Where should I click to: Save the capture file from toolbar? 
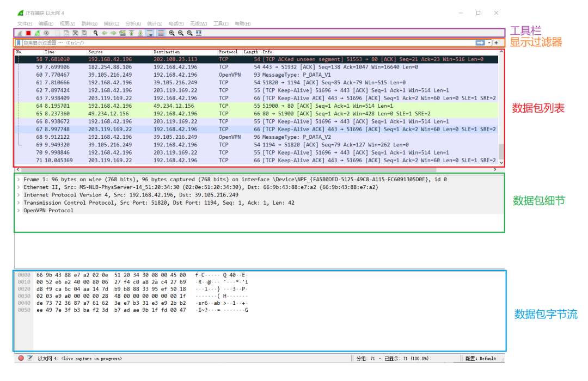click(66, 33)
